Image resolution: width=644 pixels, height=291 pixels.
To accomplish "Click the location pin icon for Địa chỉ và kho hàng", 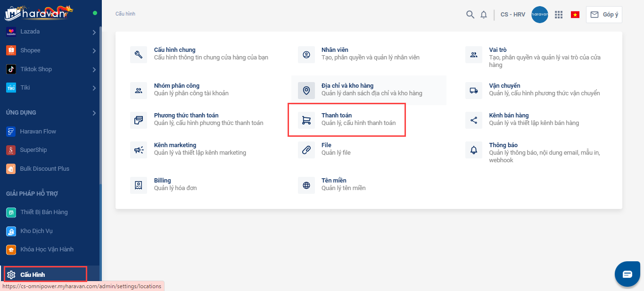I will click(x=306, y=91).
